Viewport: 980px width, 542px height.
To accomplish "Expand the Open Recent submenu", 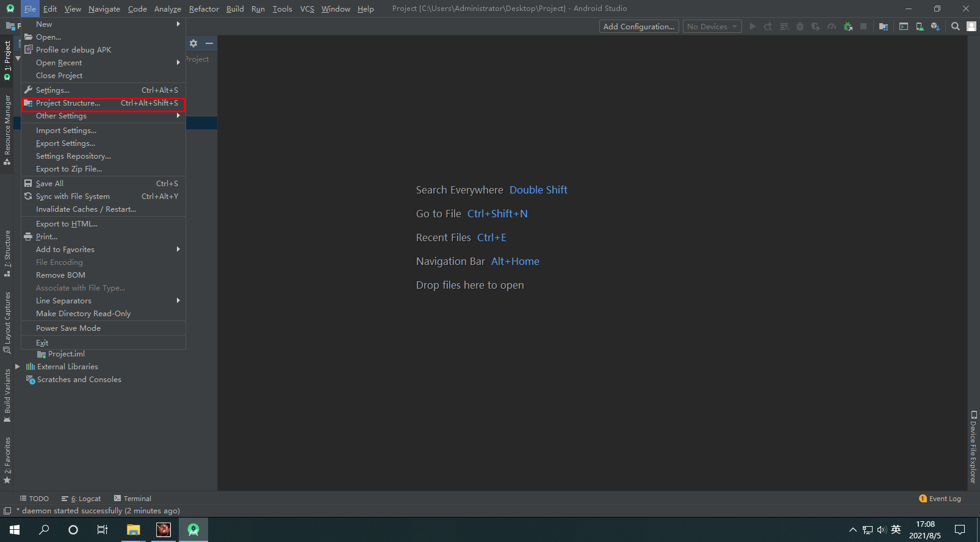I will [x=103, y=63].
